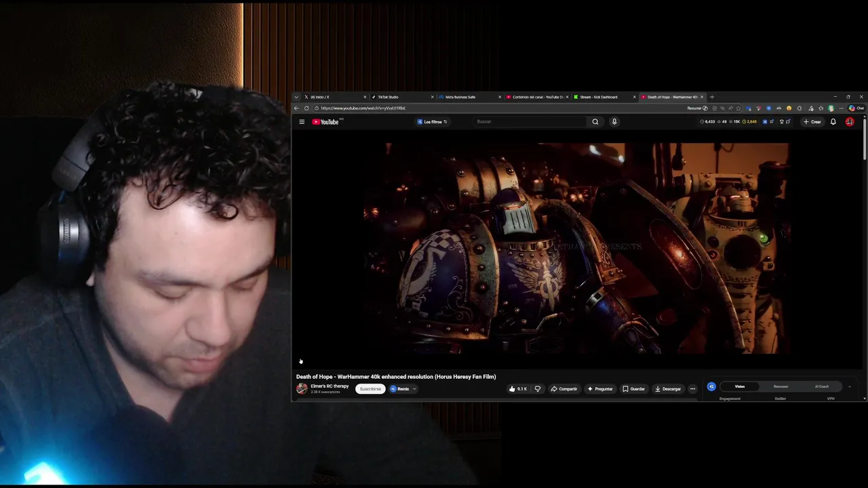Click the 'Outlier' label in stats panel
This screenshot has width=868, height=488.
coord(780,399)
